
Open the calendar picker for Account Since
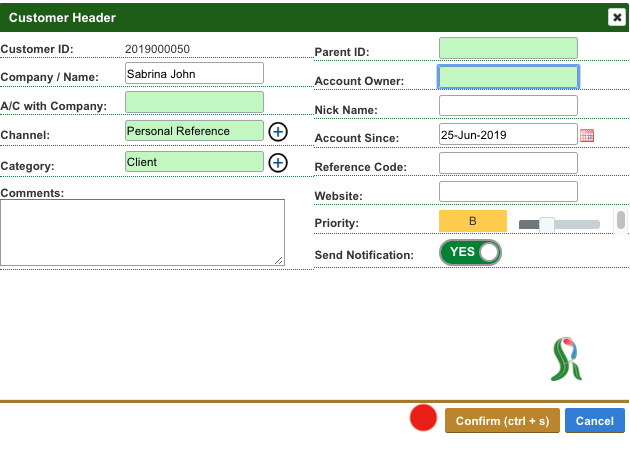[x=587, y=135]
